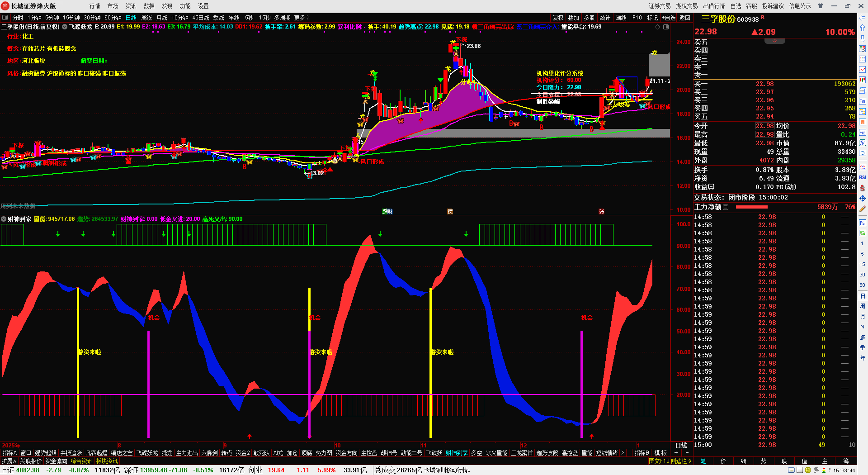The width and height of the screenshot is (868, 475).
Task: Toggle the indicator checkmark beside 飞碟妖龙
Action: click(65, 27)
